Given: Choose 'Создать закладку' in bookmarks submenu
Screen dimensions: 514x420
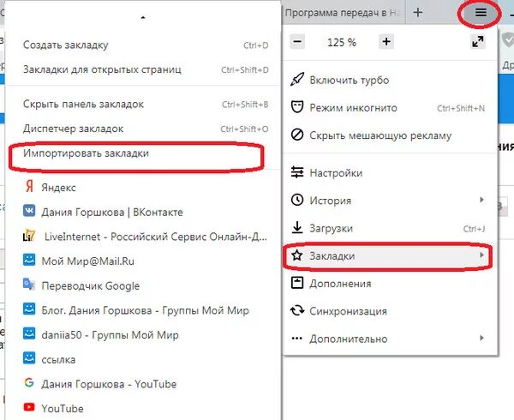Looking at the screenshot, I should pos(143,45).
